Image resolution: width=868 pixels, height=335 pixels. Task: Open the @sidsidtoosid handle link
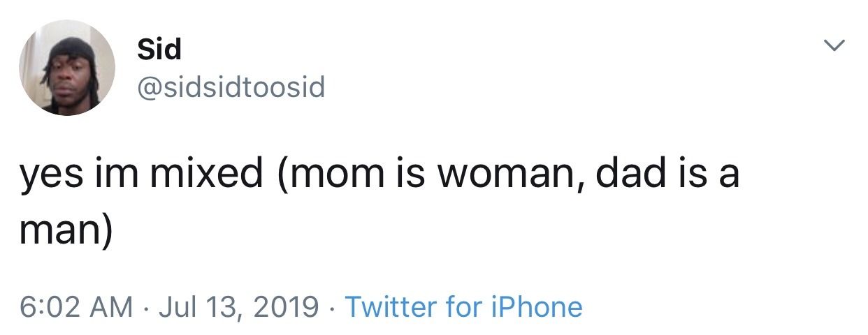(x=231, y=88)
